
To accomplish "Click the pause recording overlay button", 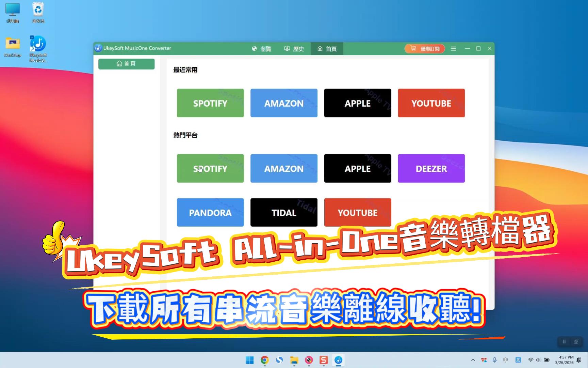I will point(564,342).
